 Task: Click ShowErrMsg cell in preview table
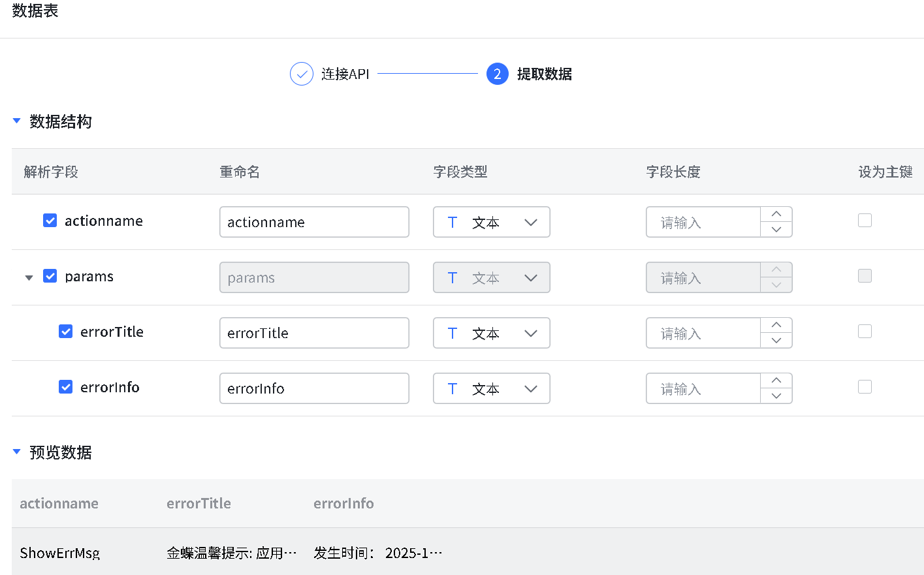[59, 553]
